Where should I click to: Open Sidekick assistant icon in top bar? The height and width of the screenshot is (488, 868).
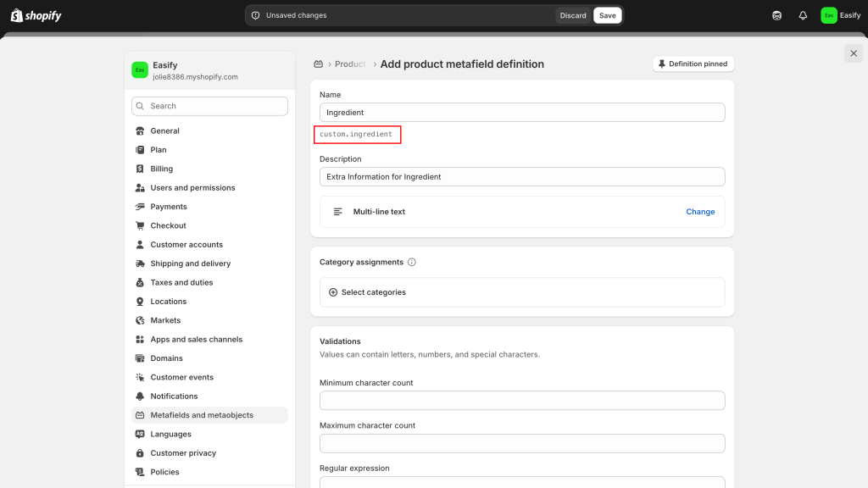pos(776,15)
